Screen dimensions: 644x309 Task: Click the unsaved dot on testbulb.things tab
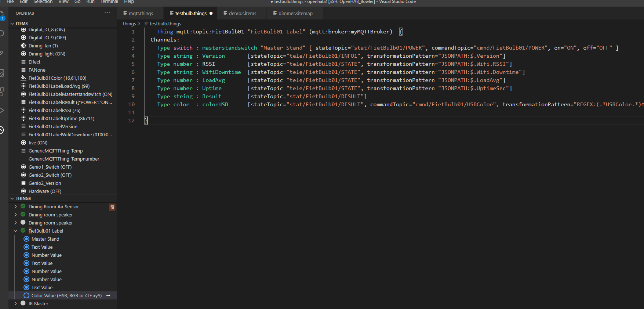click(211, 13)
